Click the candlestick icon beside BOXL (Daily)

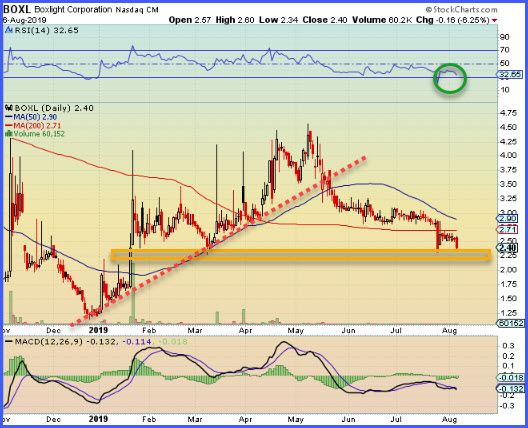tap(9, 108)
